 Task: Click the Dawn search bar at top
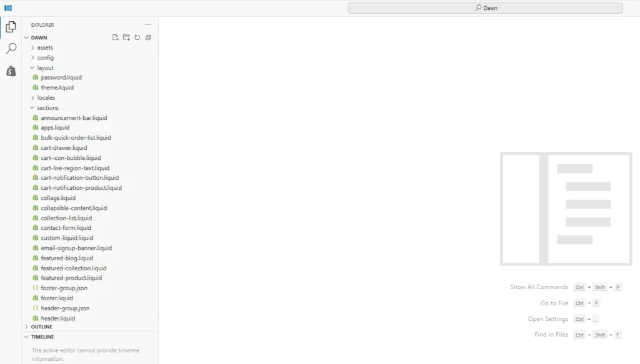click(485, 8)
